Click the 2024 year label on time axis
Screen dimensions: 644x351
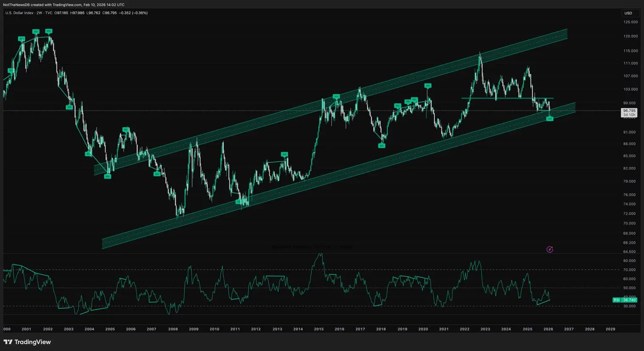coord(506,329)
